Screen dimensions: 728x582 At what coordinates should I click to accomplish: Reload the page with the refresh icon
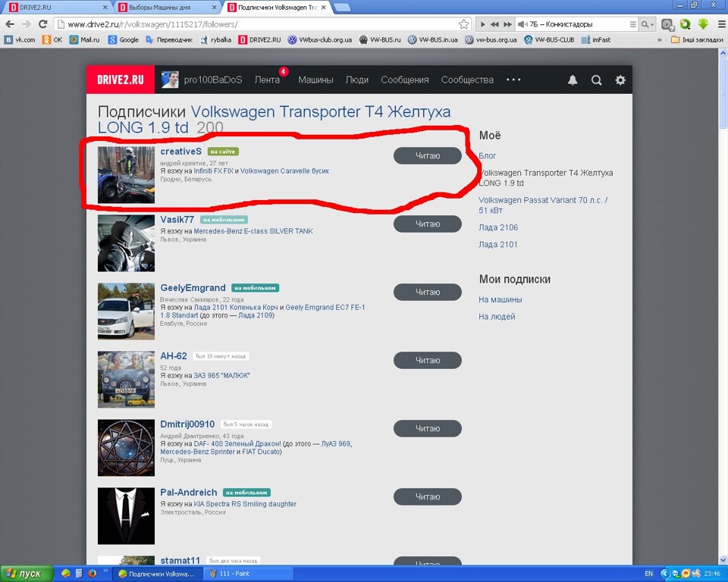point(42,24)
